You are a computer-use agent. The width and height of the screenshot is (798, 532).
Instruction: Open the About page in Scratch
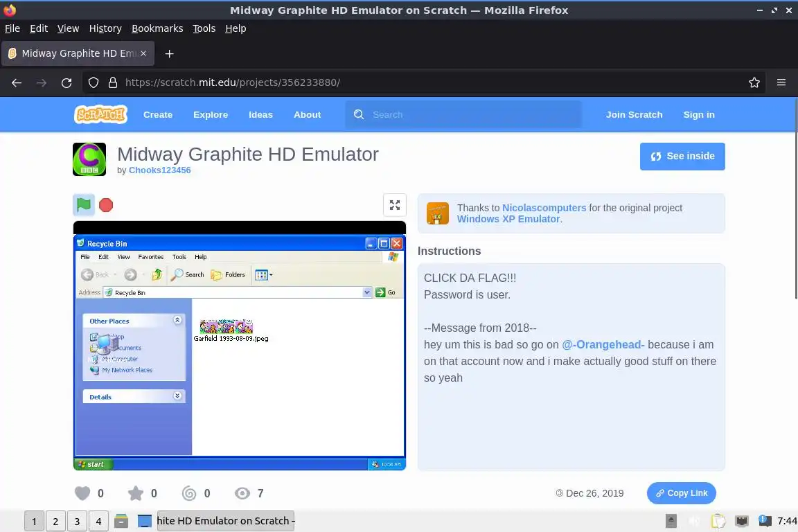coord(307,114)
